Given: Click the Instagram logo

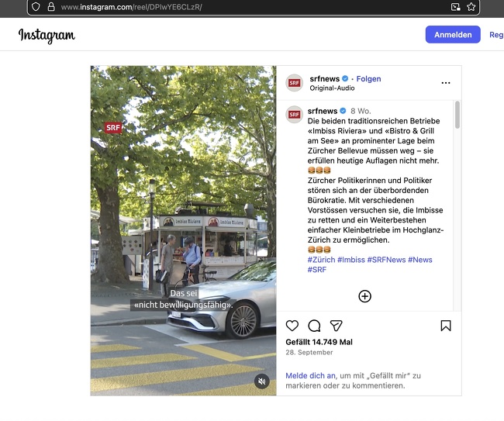Looking at the screenshot, I should [x=47, y=35].
